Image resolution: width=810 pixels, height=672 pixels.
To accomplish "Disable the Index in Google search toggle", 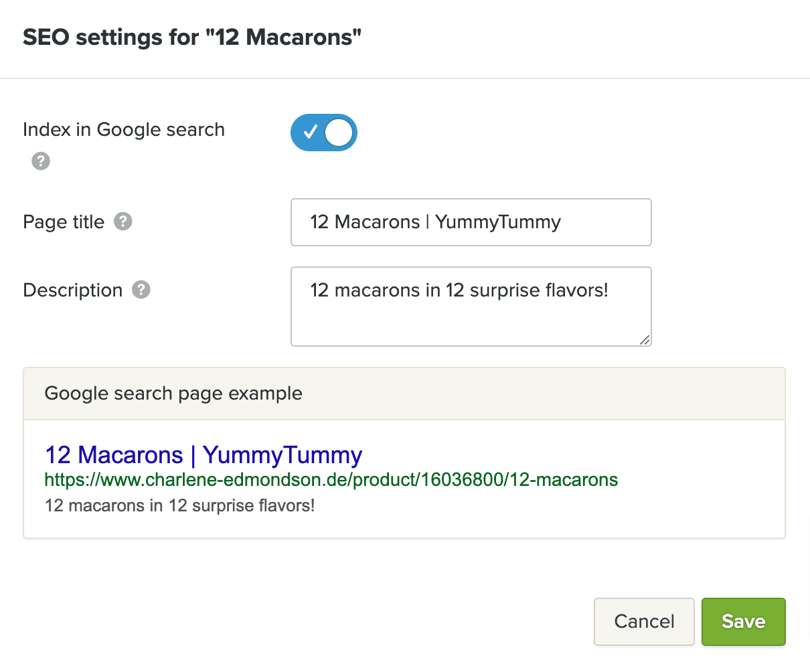I will click(324, 133).
